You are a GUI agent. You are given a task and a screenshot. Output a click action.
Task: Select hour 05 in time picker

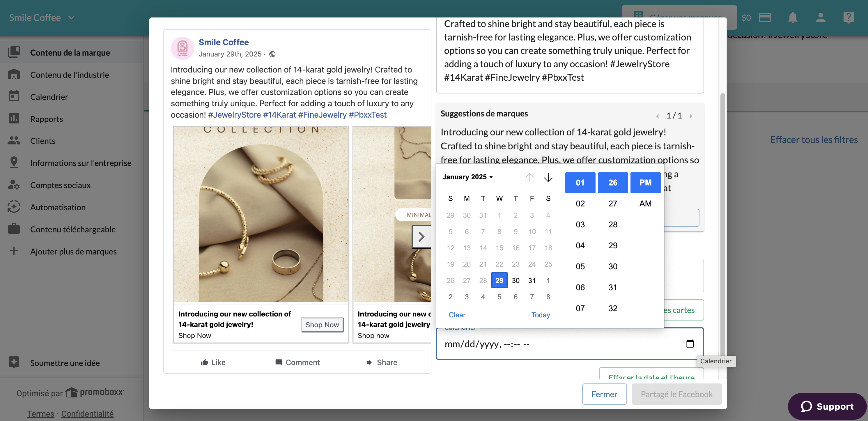(580, 266)
